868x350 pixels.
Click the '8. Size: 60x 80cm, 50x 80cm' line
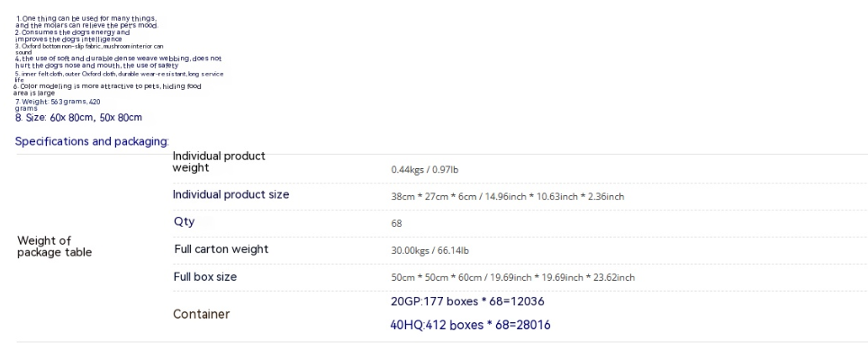point(78,118)
